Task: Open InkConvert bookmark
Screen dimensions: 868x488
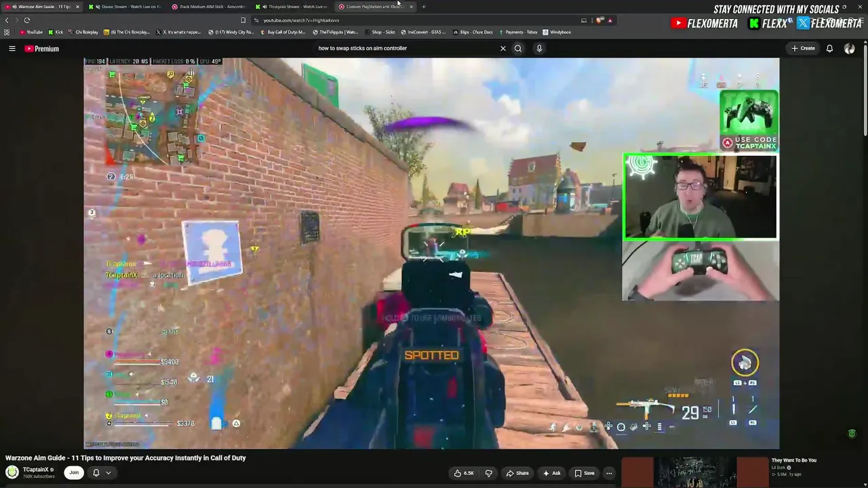Action: tap(424, 32)
